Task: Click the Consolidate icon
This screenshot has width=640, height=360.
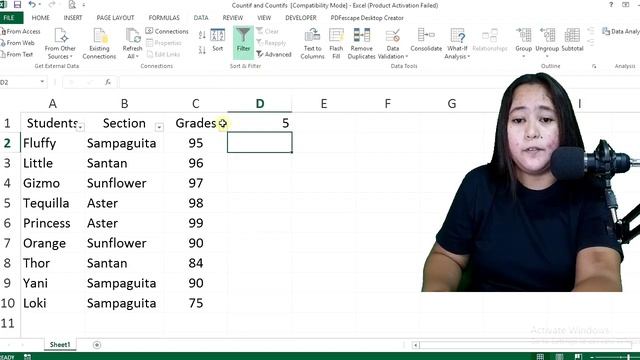Action: 426,36
